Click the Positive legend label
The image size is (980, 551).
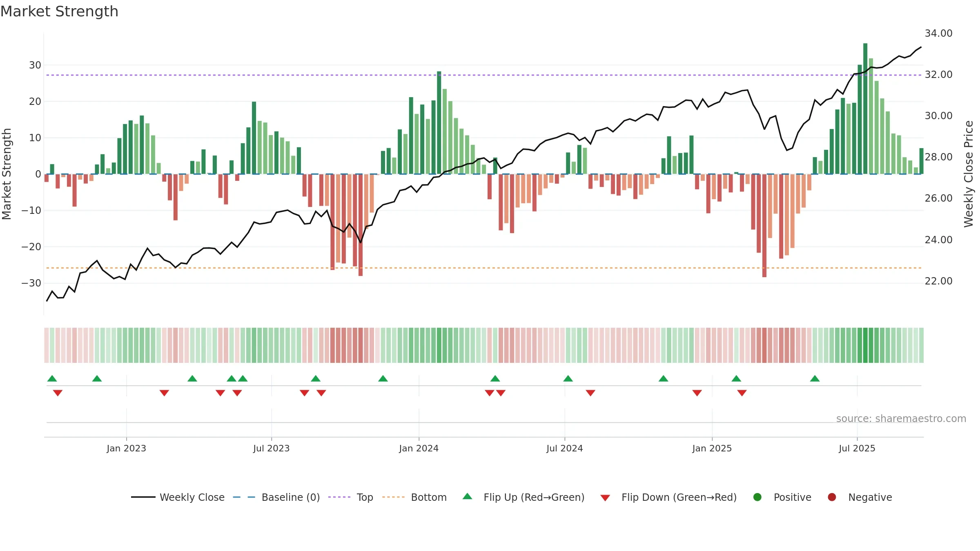coord(793,497)
